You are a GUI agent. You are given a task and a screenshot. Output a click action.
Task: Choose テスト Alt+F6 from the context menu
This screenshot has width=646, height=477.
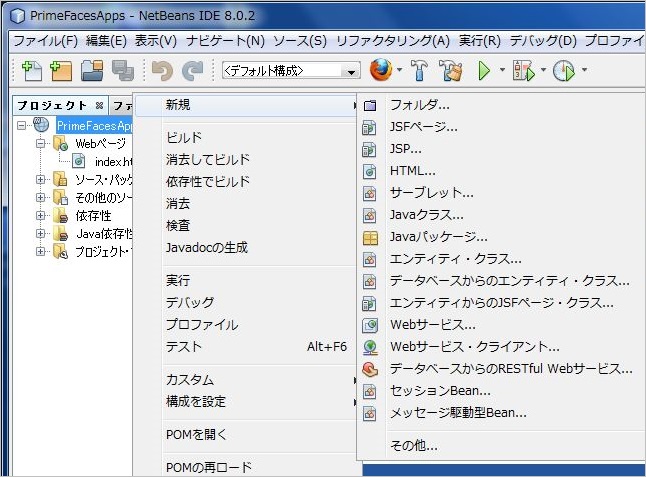246,346
